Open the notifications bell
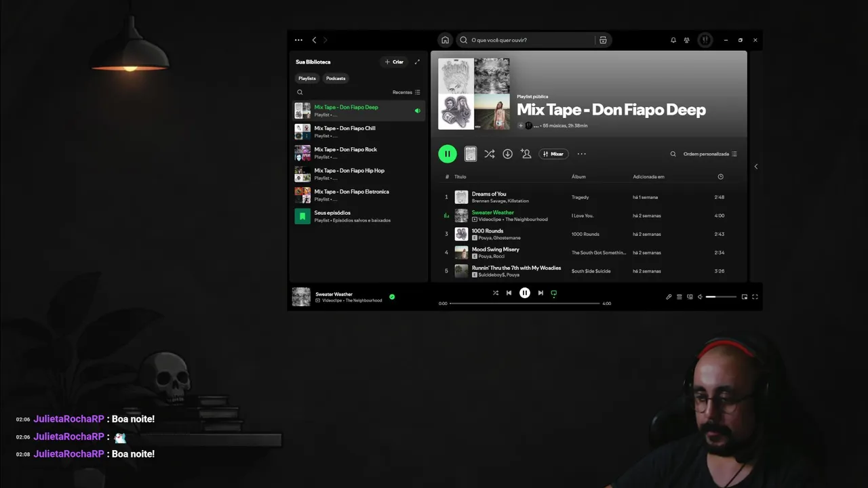This screenshot has height=488, width=868. click(673, 40)
